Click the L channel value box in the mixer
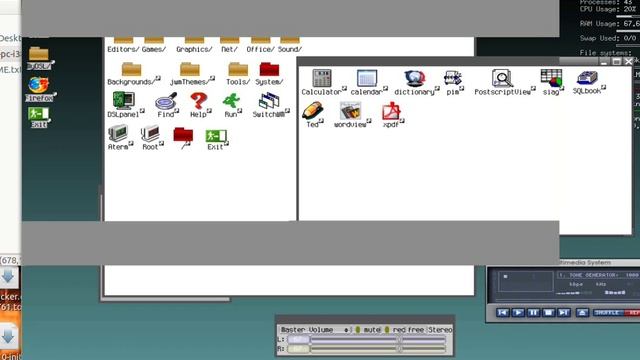The image size is (640, 360). point(298,340)
